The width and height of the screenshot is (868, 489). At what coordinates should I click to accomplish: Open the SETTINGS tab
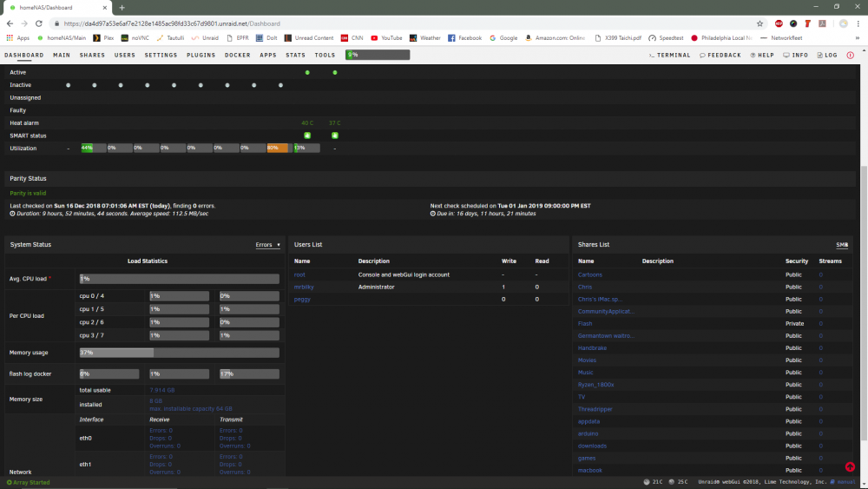tap(161, 56)
